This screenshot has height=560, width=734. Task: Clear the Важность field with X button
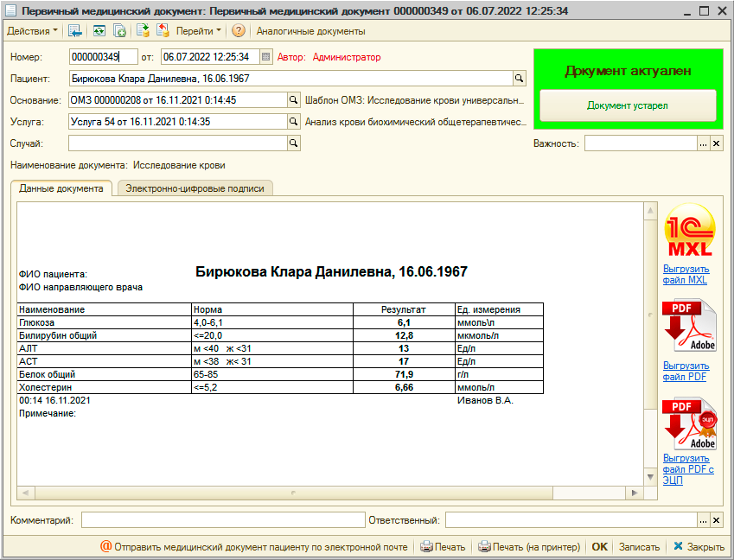(x=716, y=143)
